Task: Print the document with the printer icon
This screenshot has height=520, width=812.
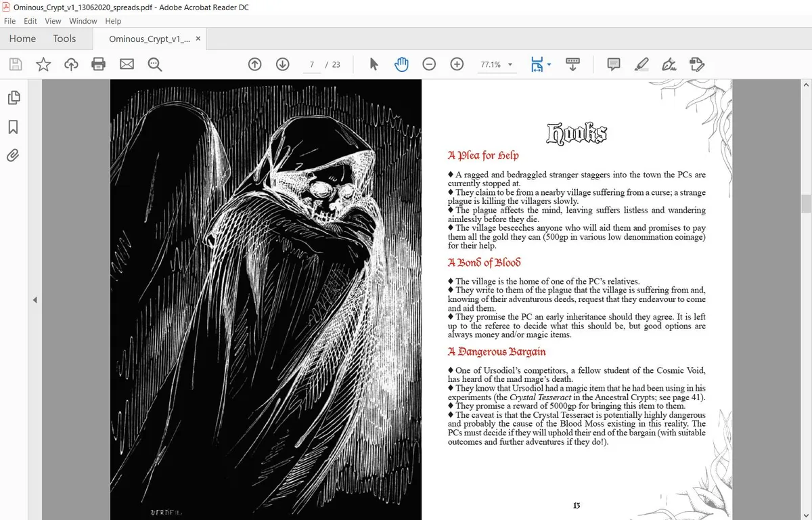Action: pyautogui.click(x=99, y=64)
